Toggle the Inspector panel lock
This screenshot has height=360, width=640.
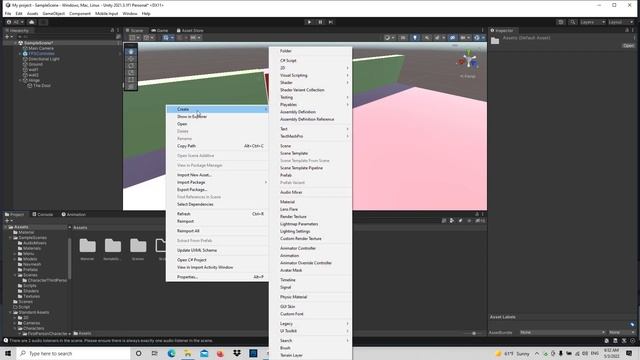[x=627, y=30]
